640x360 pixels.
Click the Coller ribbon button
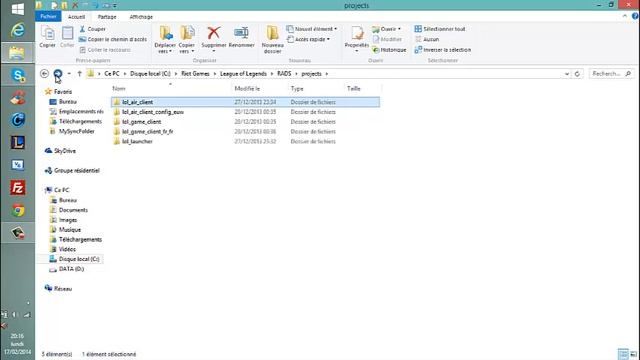pyautogui.click(x=67, y=37)
